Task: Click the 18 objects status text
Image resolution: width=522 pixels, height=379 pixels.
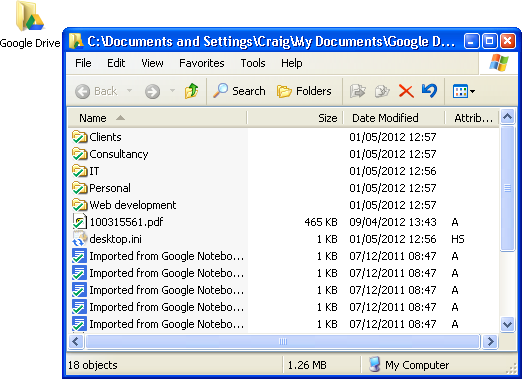Action: point(93,365)
